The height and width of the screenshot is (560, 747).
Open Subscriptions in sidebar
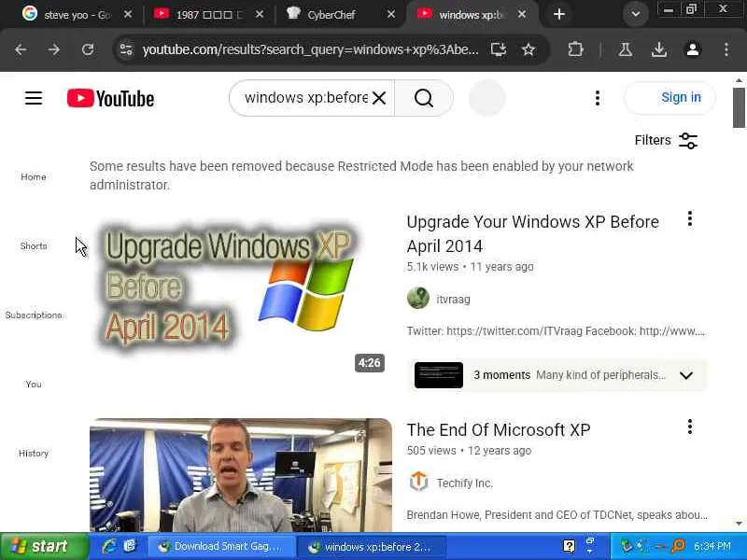click(34, 315)
